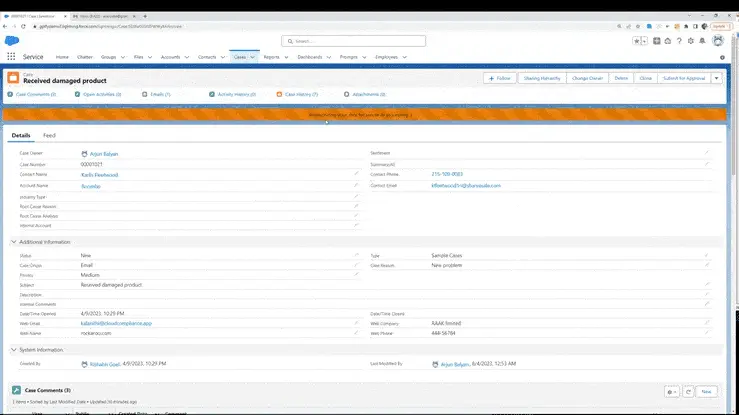Click the Follow button
Image resolution: width=739 pixels, height=415 pixels.
coord(501,78)
